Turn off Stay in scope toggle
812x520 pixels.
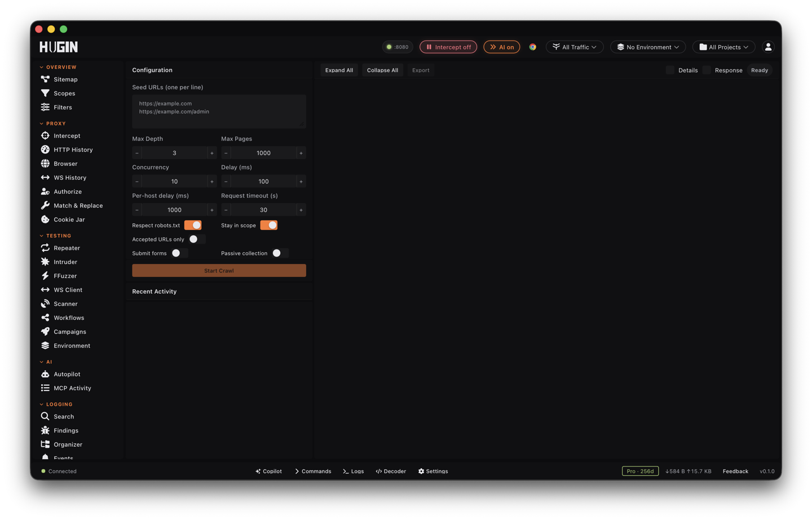point(269,225)
